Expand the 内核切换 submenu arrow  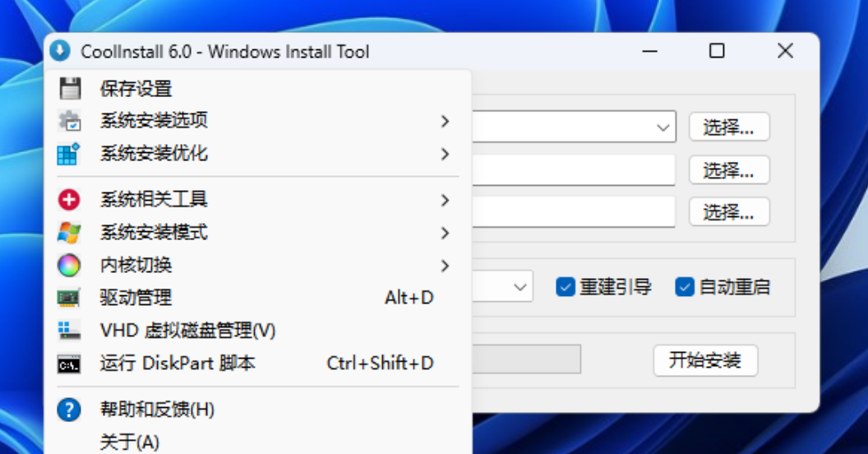click(445, 266)
